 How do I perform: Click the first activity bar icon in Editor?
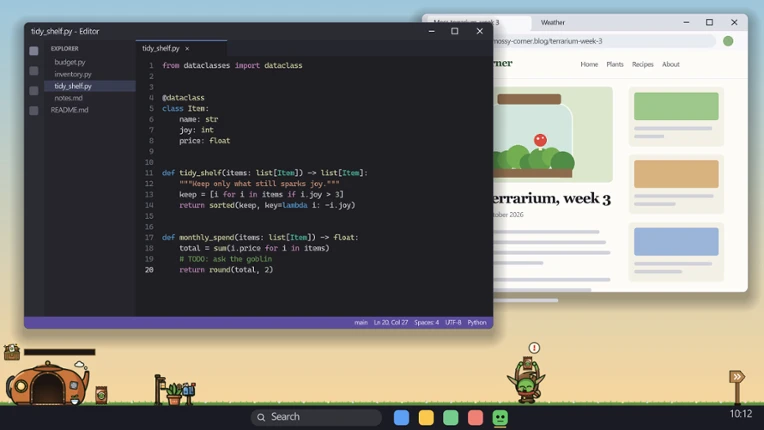[x=34, y=51]
